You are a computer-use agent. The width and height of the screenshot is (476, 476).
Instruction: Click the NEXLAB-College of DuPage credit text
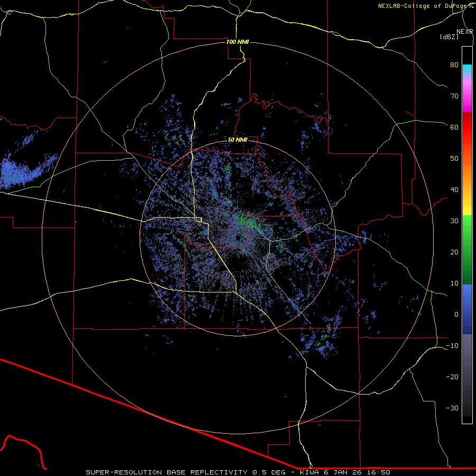tap(425, 6)
